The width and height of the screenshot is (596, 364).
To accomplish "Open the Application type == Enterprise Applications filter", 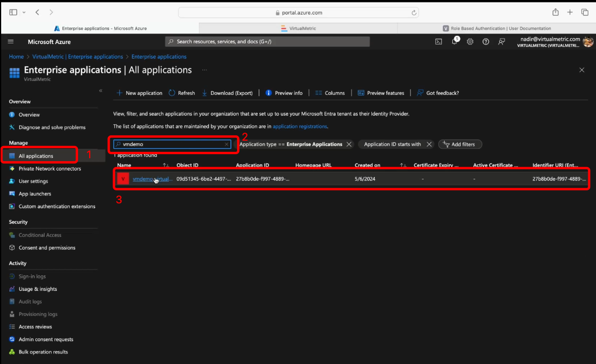I will pyautogui.click(x=291, y=144).
